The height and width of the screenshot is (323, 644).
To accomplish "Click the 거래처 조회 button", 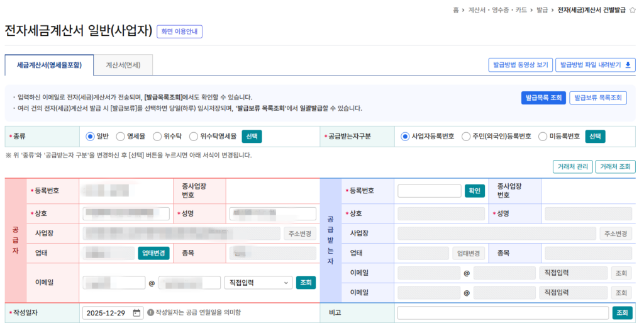I will click(615, 166).
